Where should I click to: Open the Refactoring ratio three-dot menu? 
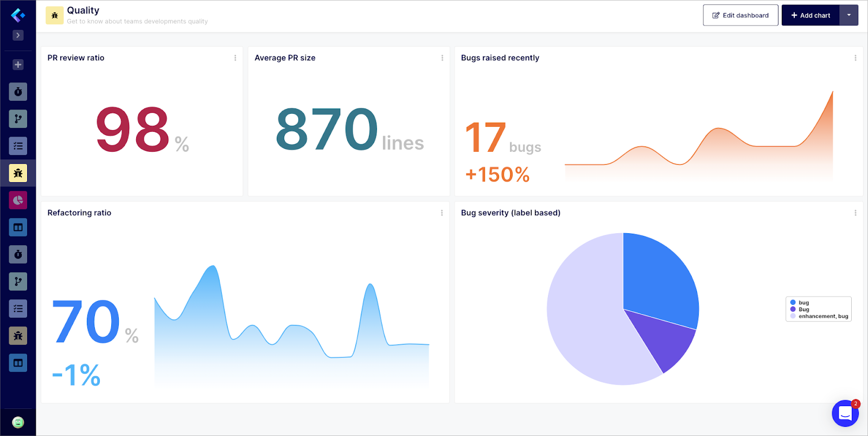(442, 213)
